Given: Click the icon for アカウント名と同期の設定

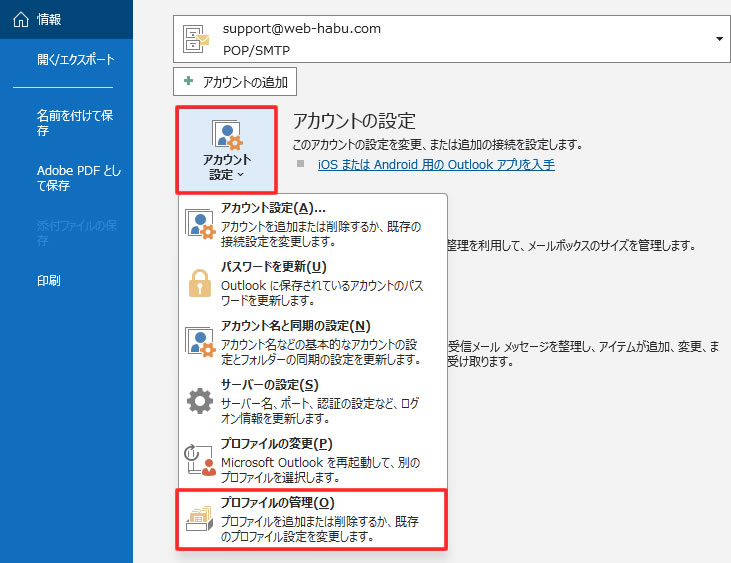Looking at the screenshot, I should (200, 342).
